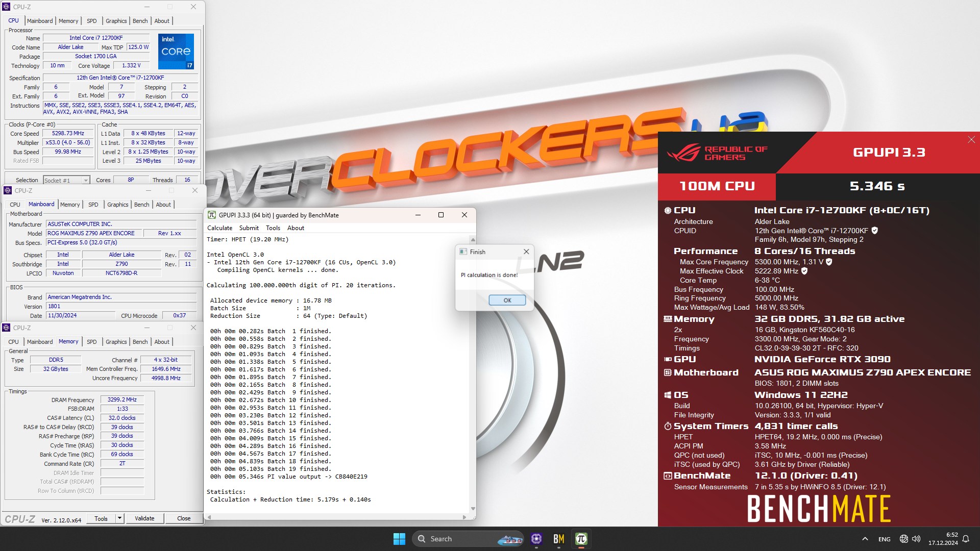Viewport: 980px width, 551px height.
Task: Click GPUPI log scrollbar up arrow
Action: (473, 240)
